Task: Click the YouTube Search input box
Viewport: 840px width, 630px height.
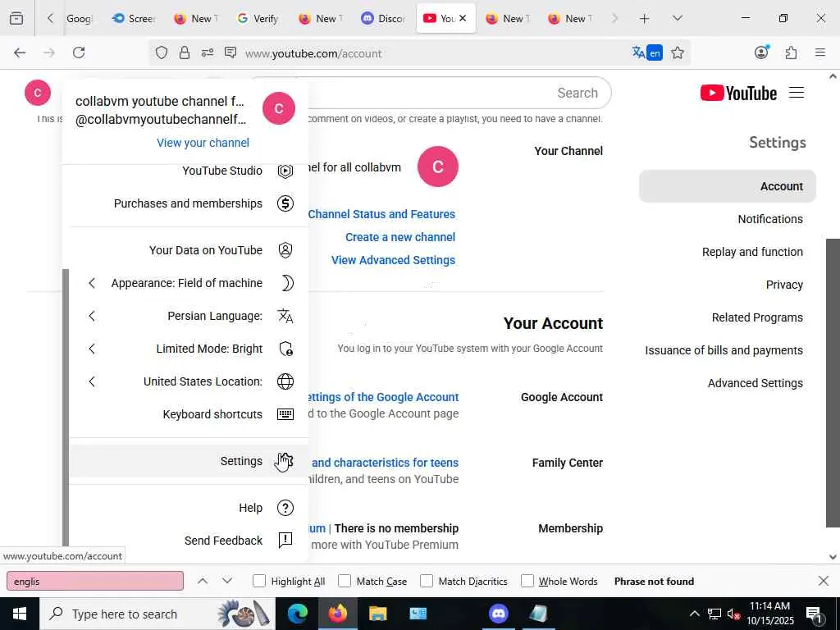Action: tap(459, 93)
